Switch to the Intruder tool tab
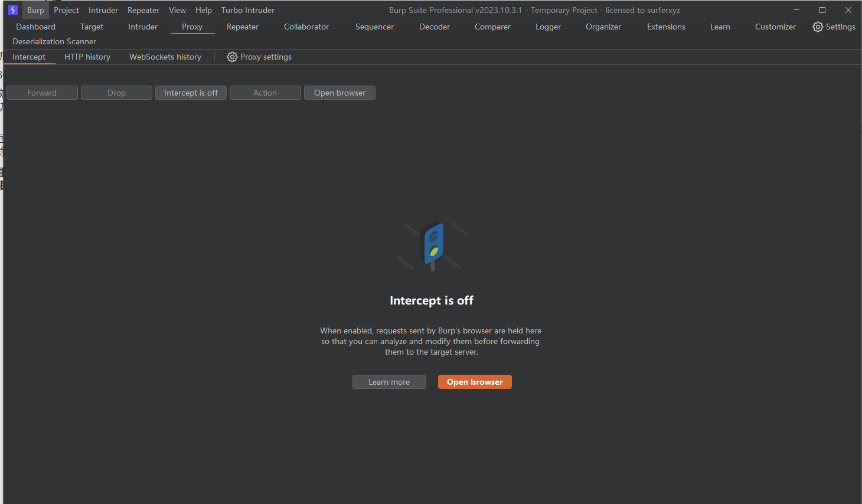862x504 pixels. pyautogui.click(x=143, y=27)
